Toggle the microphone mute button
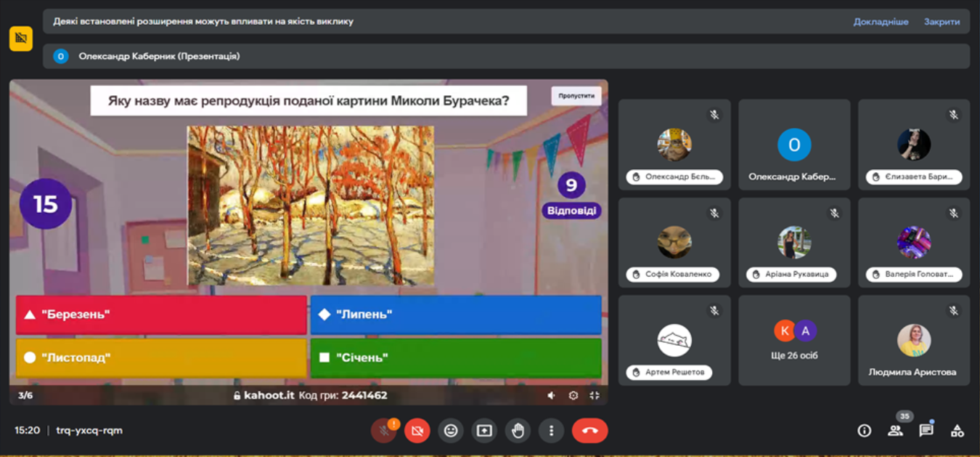 pos(383,431)
